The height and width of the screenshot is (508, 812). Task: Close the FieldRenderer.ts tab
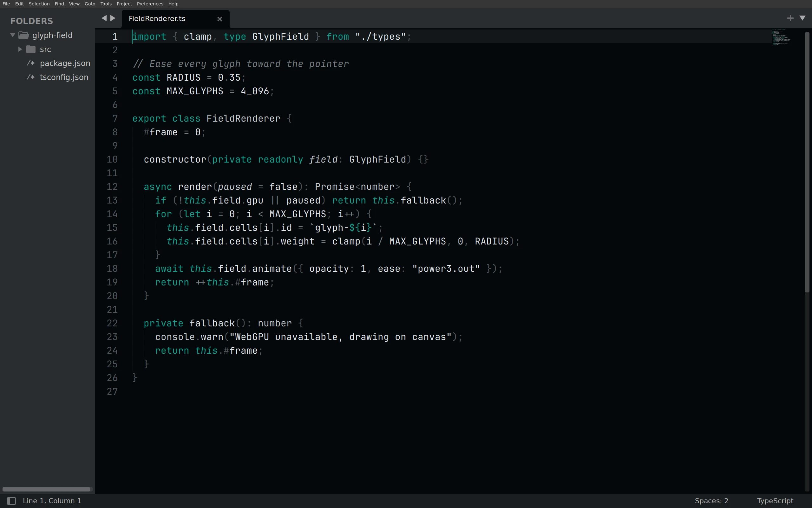pyautogui.click(x=220, y=19)
